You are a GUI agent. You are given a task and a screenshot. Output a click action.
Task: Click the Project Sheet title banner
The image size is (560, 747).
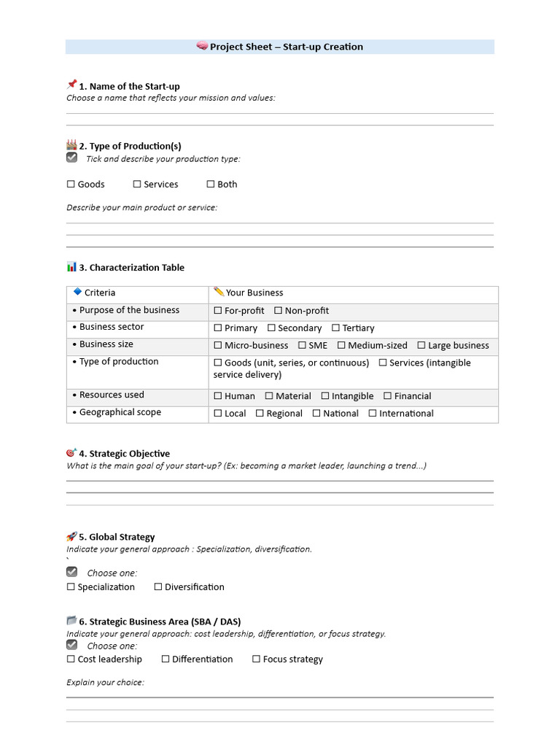click(x=280, y=47)
